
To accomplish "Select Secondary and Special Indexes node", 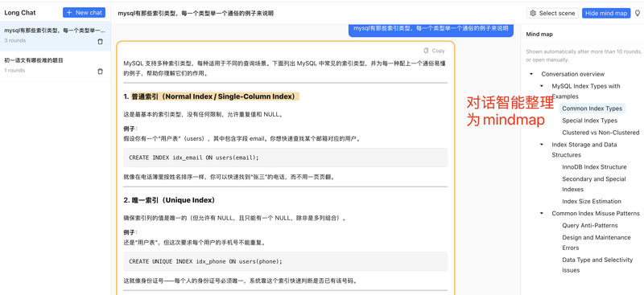I will click(x=594, y=184).
